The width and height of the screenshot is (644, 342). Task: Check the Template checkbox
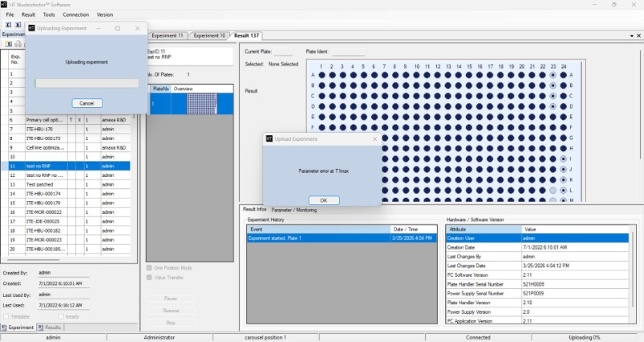pyautogui.click(x=6, y=316)
